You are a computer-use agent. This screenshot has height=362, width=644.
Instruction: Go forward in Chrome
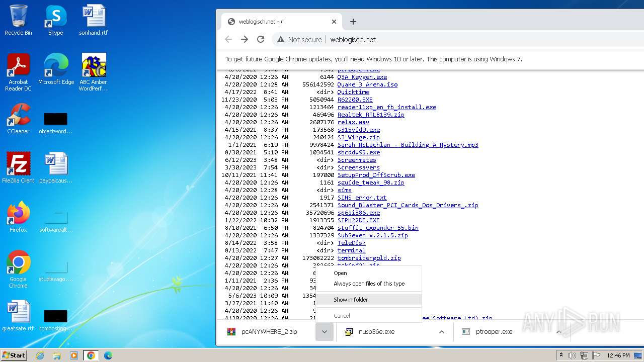click(x=245, y=39)
